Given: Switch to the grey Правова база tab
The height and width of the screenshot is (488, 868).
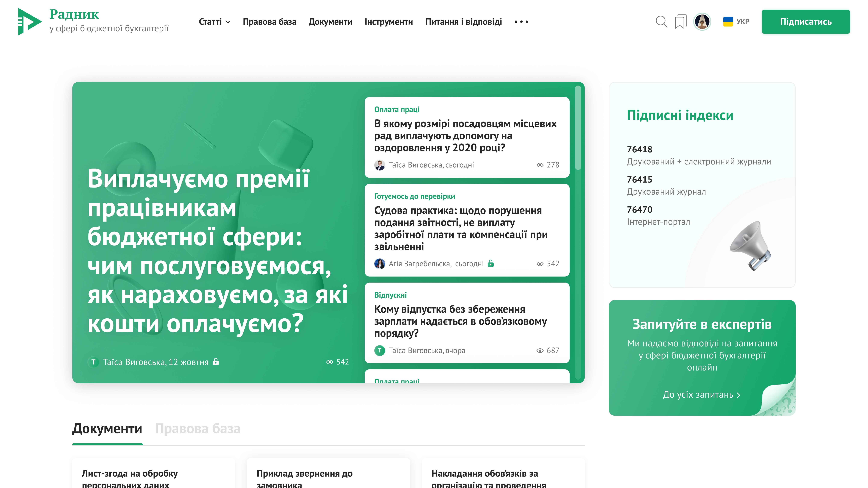Looking at the screenshot, I should pyautogui.click(x=197, y=428).
